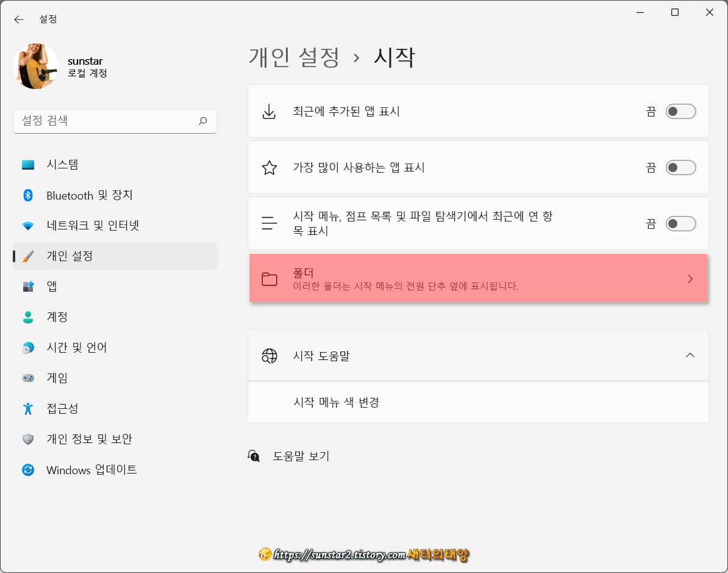This screenshot has width=728, height=573.
Task: Open 접근성 settings
Action: pos(27,408)
